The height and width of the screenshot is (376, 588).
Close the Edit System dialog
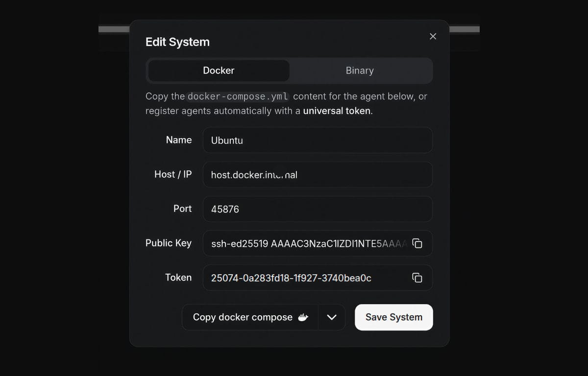click(x=433, y=36)
